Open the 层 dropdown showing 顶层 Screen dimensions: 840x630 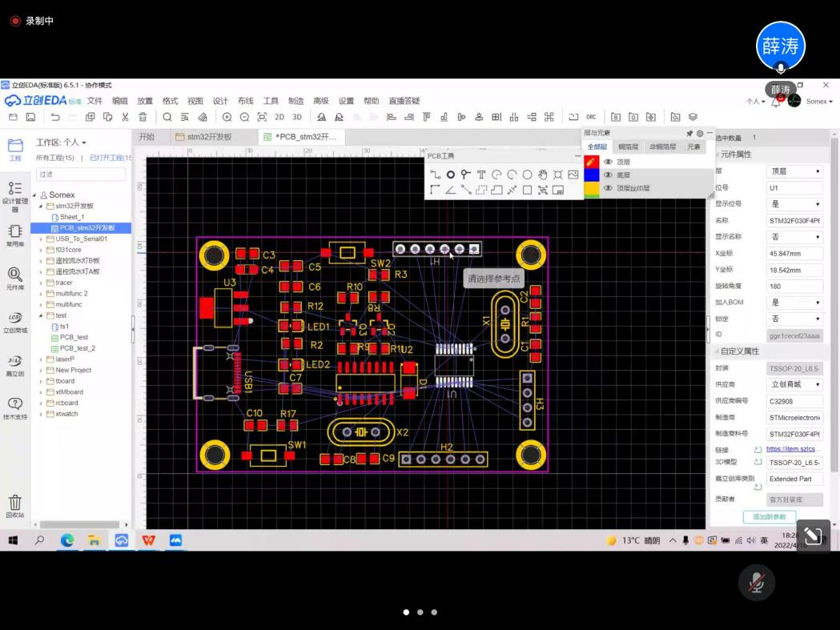click(794, 171)
